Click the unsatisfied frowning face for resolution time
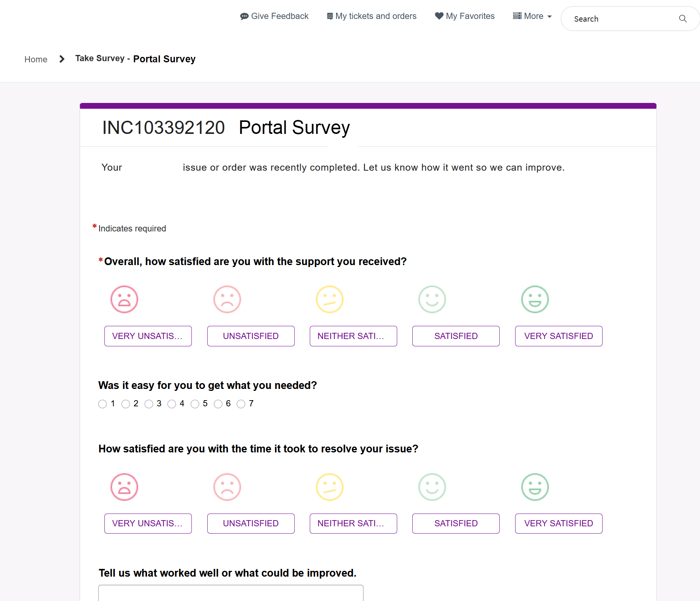Viewport: 700px width, 601px height. [x=227, y=487]
